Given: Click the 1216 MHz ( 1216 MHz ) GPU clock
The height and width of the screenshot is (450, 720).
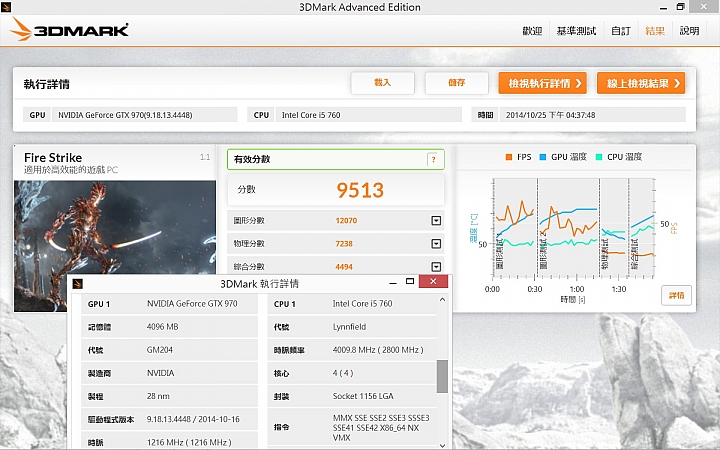Looking at the screenshot, I should (189, 443).
